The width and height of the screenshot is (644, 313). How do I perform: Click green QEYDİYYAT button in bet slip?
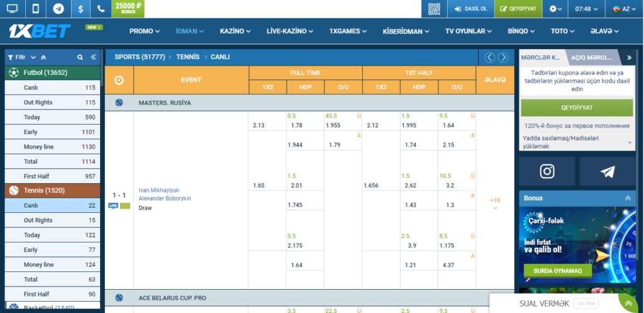tap(577, 108)
